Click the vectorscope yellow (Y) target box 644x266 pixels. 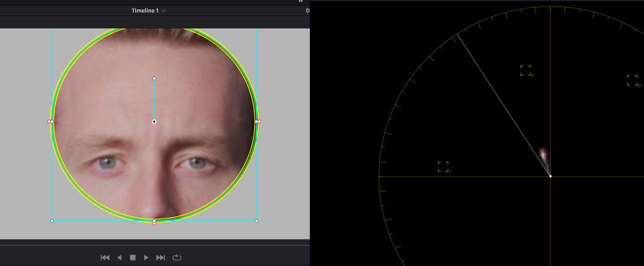click(x=443, y=167)
